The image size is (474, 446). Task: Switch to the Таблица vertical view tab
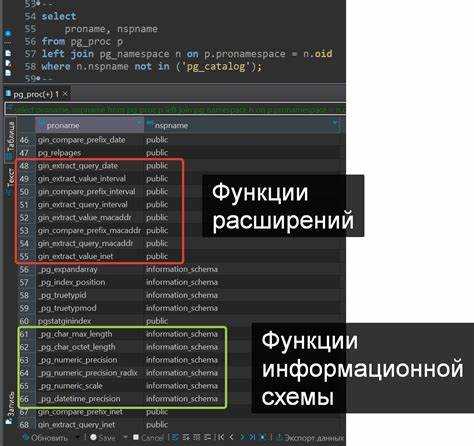coord(10,141)
